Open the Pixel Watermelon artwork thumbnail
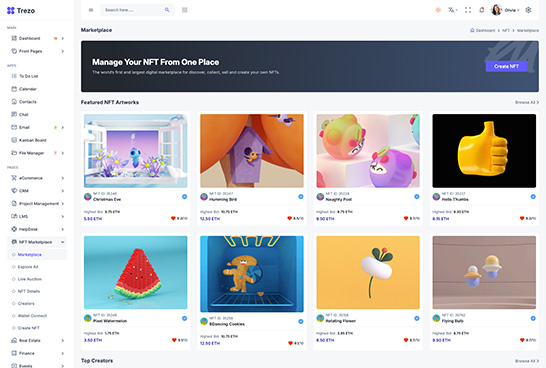This screenshot has height=368, width=546. click(135, 272)
